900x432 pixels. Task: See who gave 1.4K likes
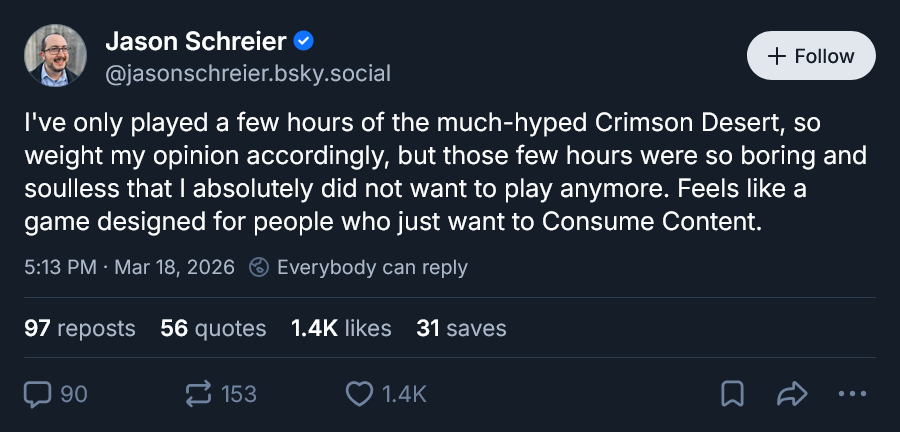[x=341, y=328]
